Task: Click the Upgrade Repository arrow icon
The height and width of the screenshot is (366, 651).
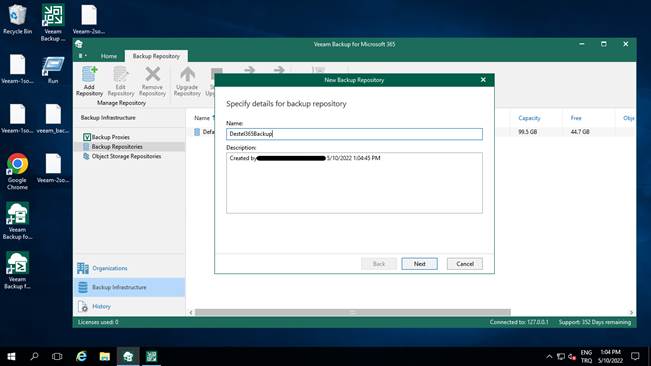Action: (187, 75)
